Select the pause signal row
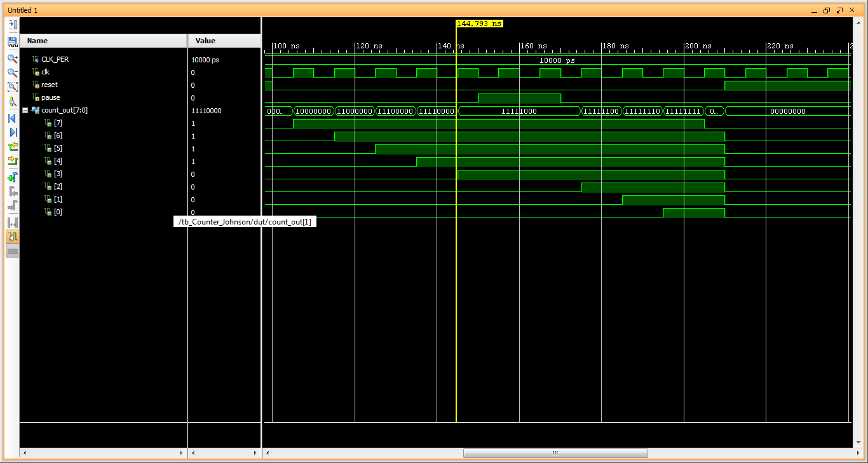Image resolution: width=868 pixels, height=463 pixels. [x=50, y=98]
